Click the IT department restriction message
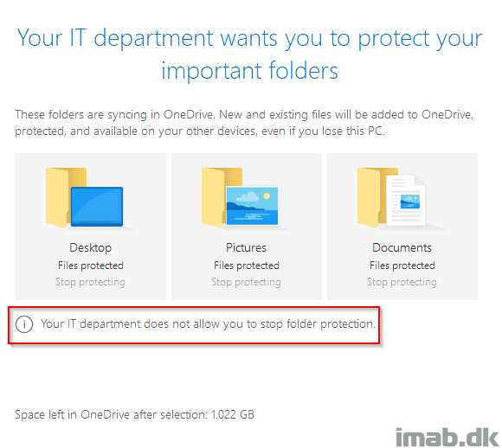Image resolution: width=502 pixels, height=448 pixels. (208, 323)
